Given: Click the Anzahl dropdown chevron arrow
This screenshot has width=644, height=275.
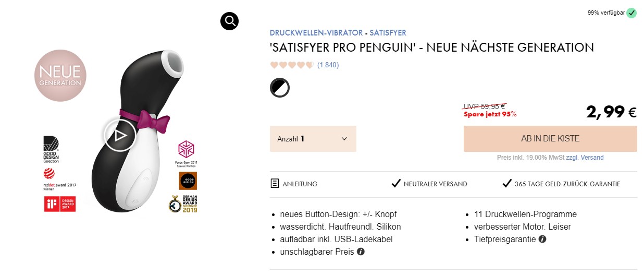Looking at the screenshot, I should click(x=344, y=139).
